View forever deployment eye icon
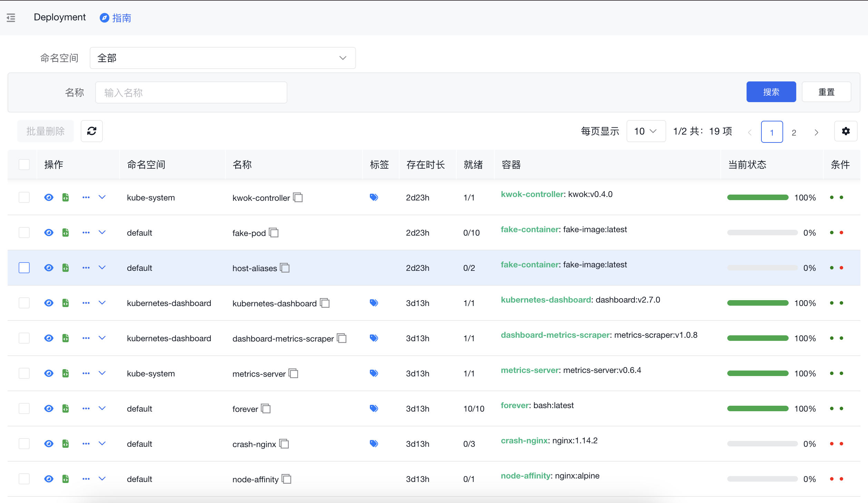 pyautogui.click(x=49, y=408)
